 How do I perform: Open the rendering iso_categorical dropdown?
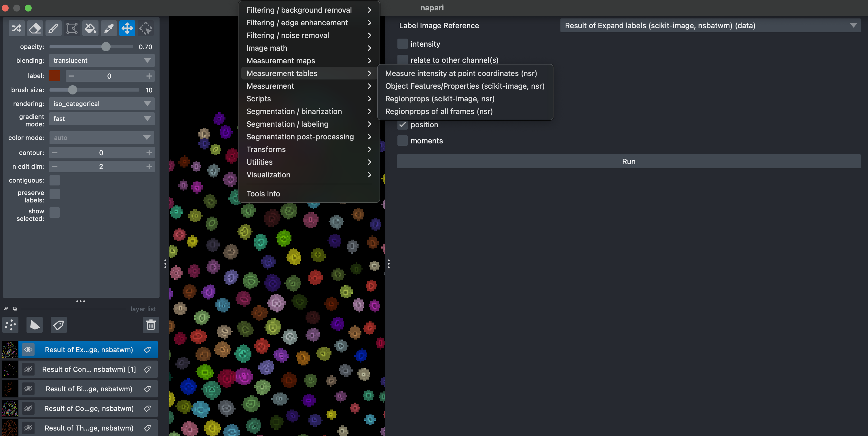coord(102,104)
